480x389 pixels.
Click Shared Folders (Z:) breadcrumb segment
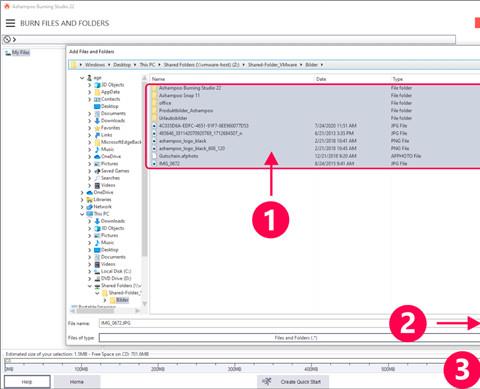(201, 65)
